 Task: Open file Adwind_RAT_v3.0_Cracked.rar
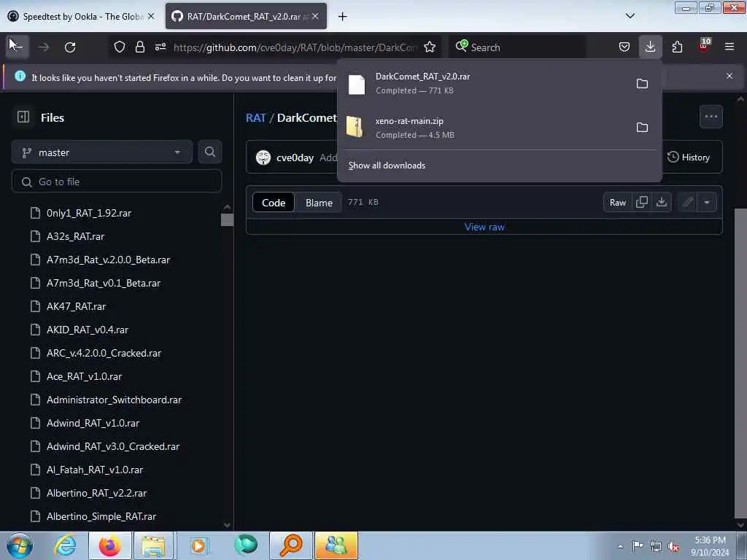click(x=113, y=447)
